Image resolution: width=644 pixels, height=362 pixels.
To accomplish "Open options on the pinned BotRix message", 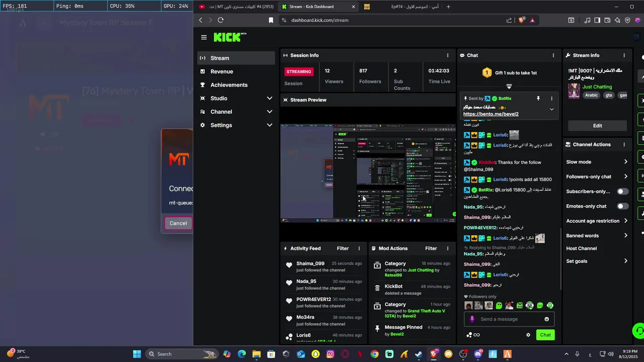I will [552, 99].
